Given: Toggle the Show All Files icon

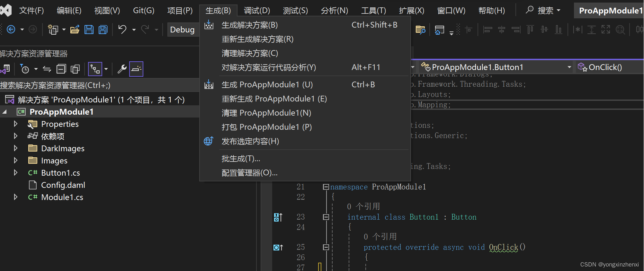Looking at the screenshot, I should (75, 69).
